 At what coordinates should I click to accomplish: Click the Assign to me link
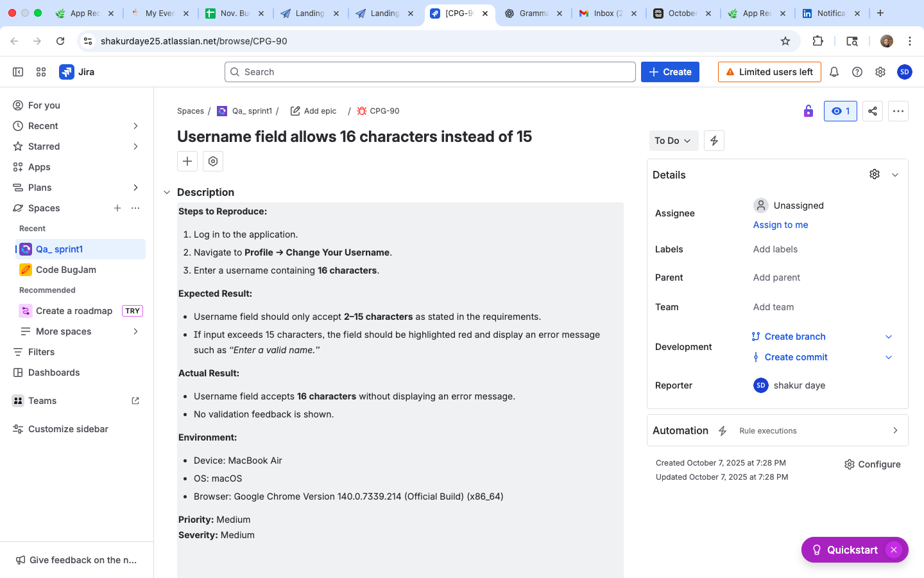point(780,224)
